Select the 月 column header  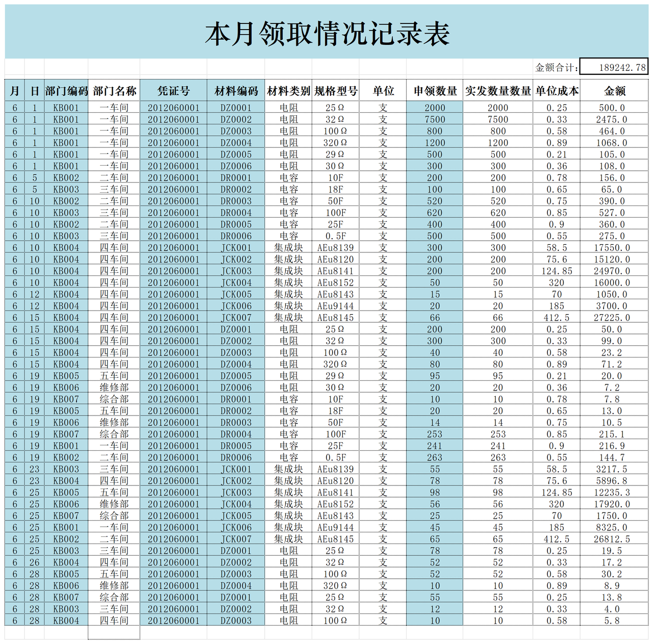[15, 91]
